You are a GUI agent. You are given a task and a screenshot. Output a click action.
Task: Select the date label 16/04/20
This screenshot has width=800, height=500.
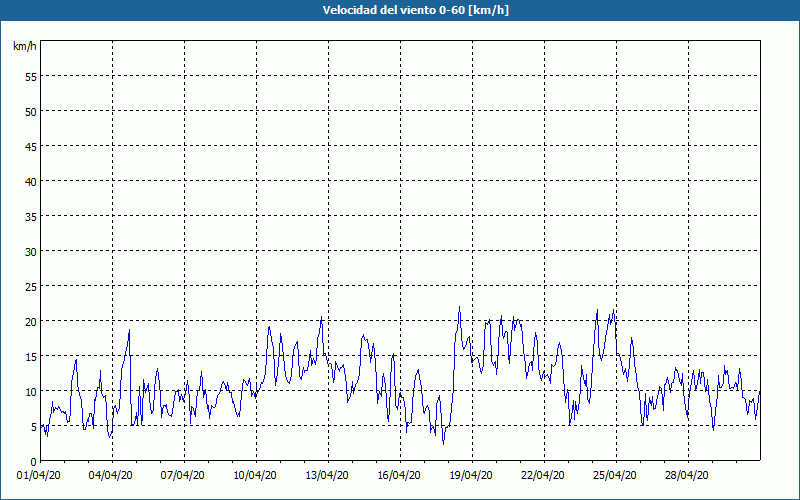[x=399, y=476]
